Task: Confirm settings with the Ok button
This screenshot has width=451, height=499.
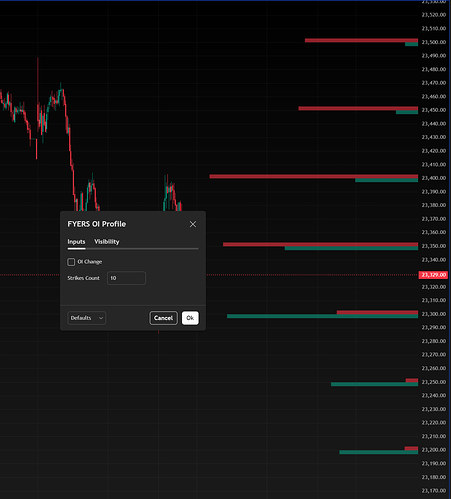Action: tap(190, 318)
